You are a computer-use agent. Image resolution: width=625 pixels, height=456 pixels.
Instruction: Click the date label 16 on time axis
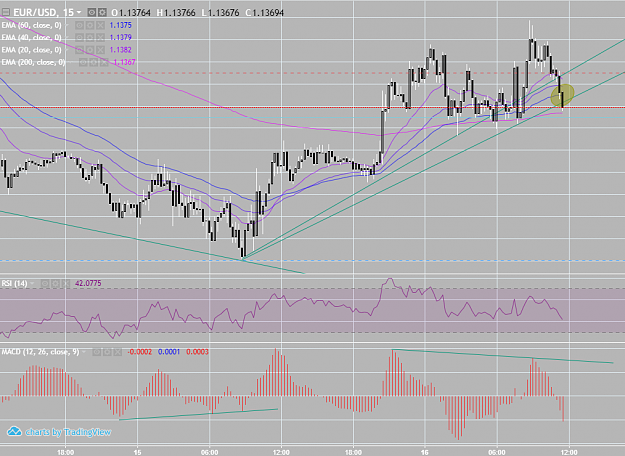(425, 452)
